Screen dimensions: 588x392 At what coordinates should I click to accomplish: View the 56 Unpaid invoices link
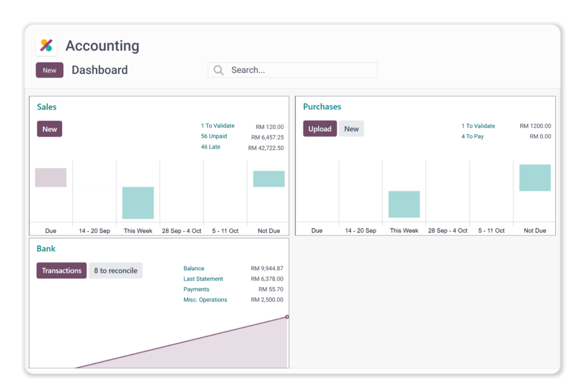coord(214,137)
